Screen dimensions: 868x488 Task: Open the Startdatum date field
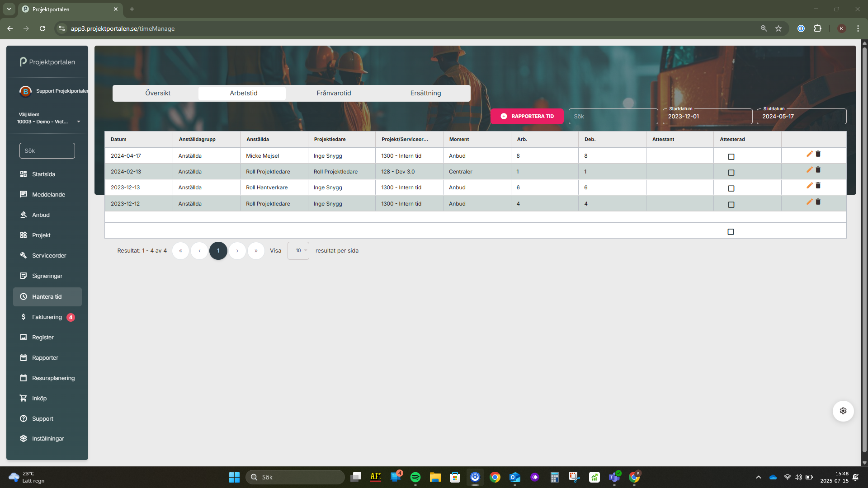click(x=707, y=117)
